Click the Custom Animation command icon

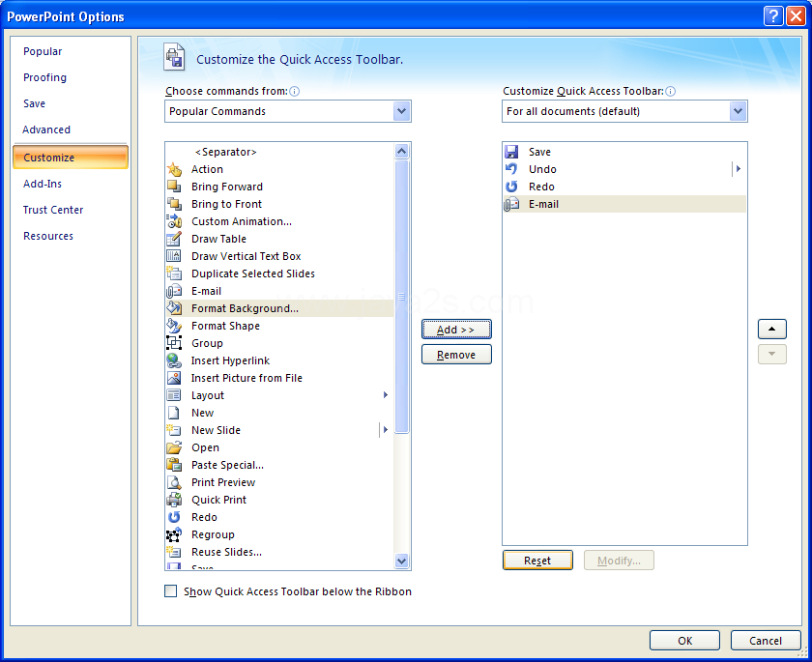[x=174, y=221]
